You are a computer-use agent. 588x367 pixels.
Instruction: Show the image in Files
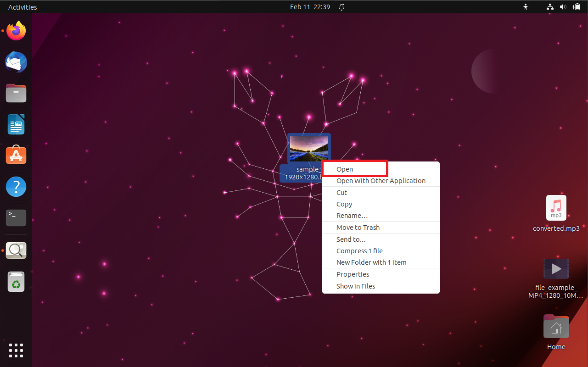(x=355, y=286)
